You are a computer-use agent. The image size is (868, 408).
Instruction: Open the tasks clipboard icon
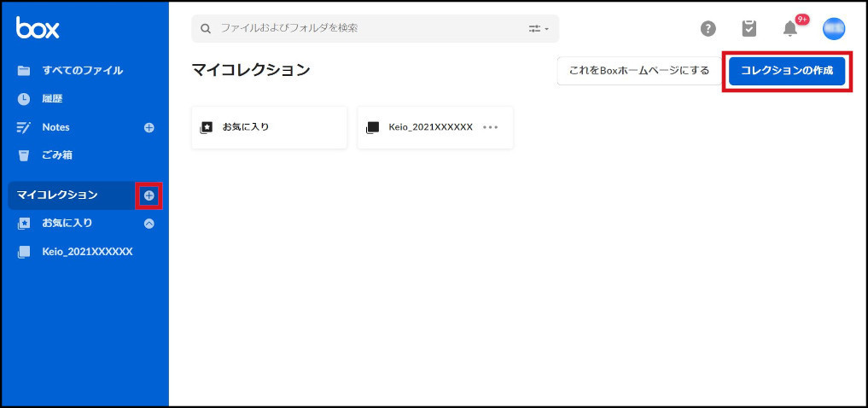(749, 29)
